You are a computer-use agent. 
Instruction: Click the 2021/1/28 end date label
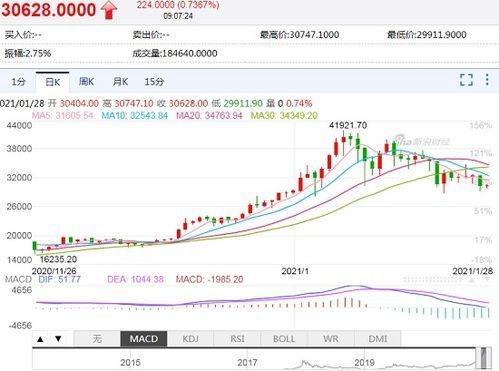pos(472,271)
